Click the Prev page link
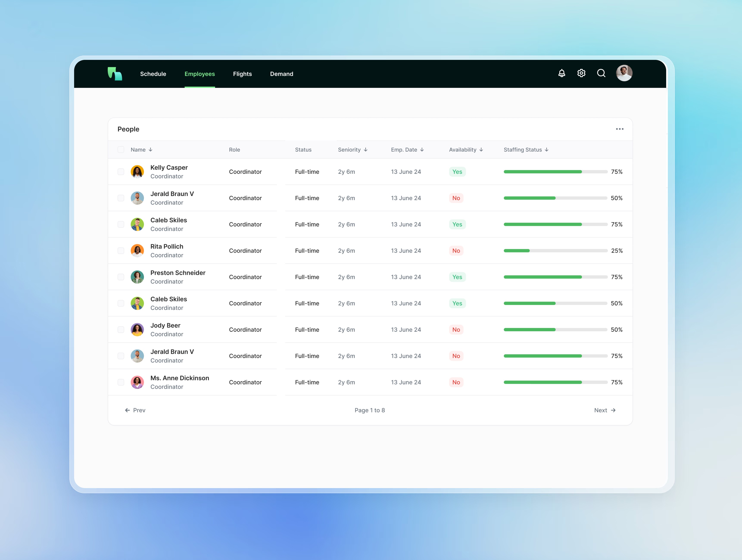Screen dimensions: 742x560 pyautogui.click(x=135, y=410)
